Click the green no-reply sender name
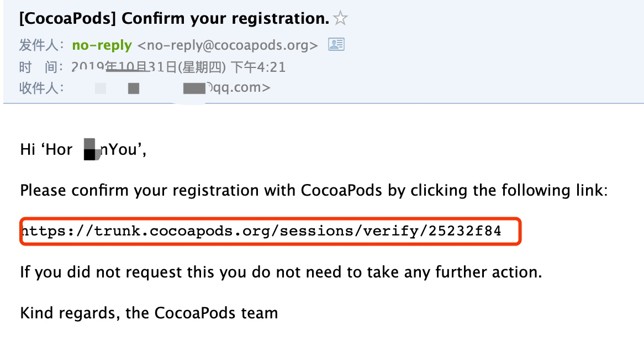 (x=102, y=45)
